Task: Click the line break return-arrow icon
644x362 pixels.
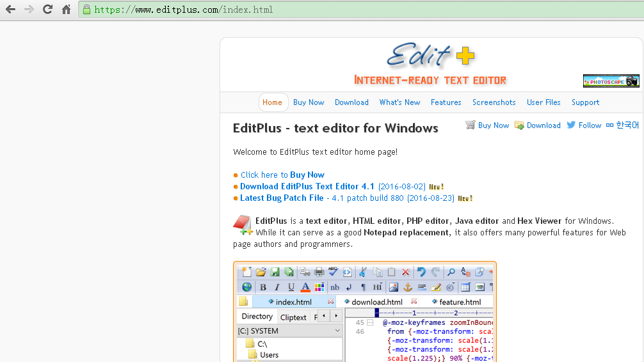Action: (349, 287)
